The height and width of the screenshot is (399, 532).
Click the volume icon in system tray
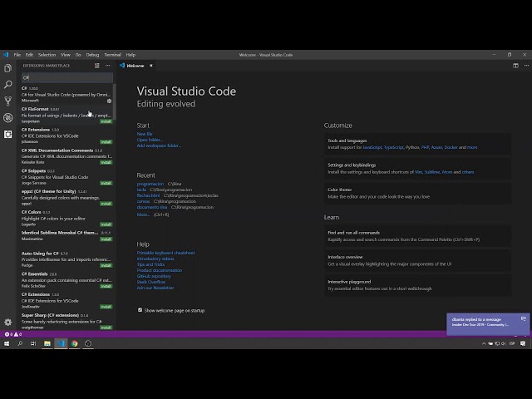coord(503,343)
